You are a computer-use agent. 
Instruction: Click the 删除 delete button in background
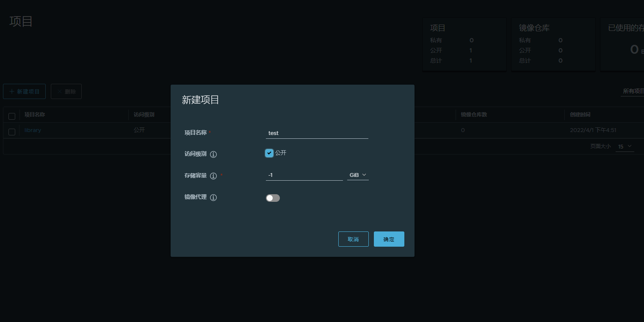tap(66, 91)
